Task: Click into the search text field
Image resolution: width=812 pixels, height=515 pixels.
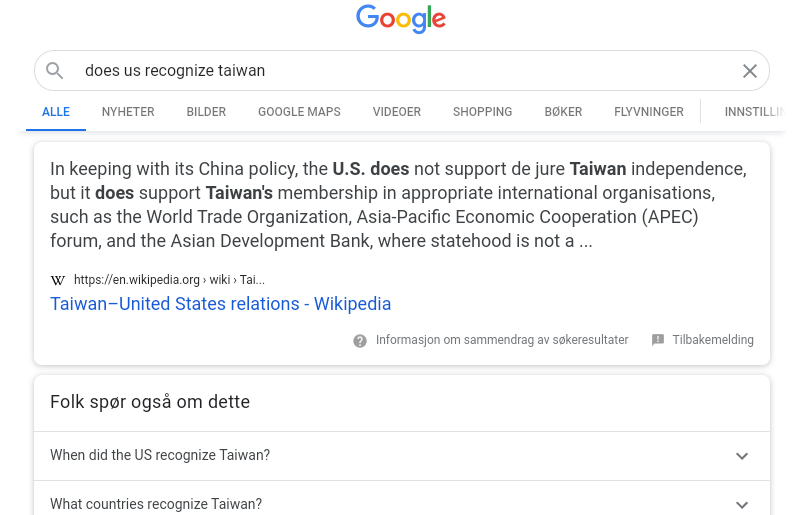Action: pos(400,71)
